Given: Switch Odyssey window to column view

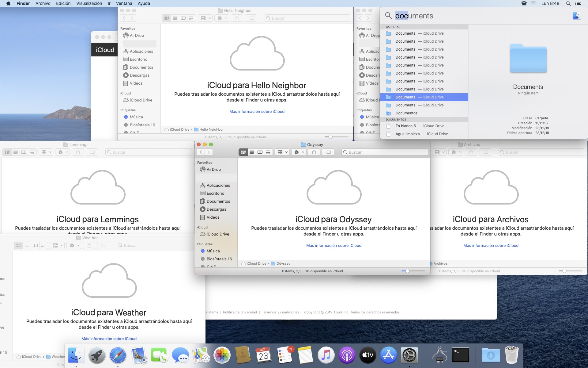Looking at the screenshot, I should pos(260,152).
